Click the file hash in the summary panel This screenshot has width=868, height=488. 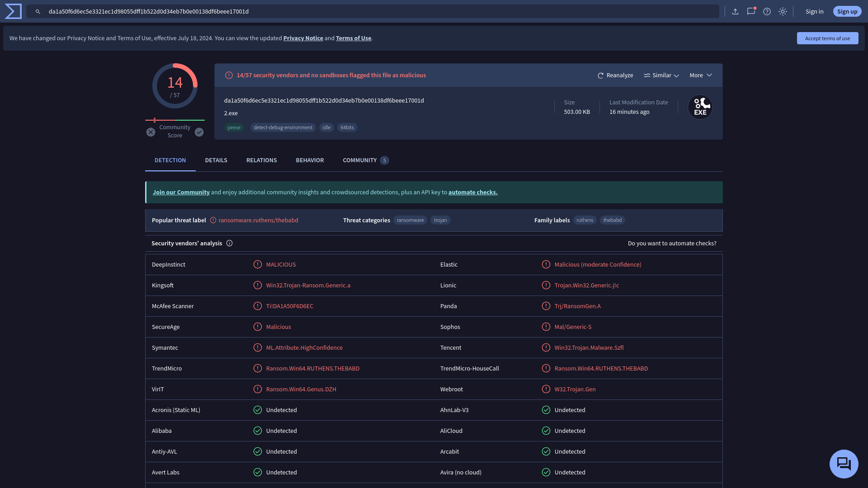[x=324, y=101]
